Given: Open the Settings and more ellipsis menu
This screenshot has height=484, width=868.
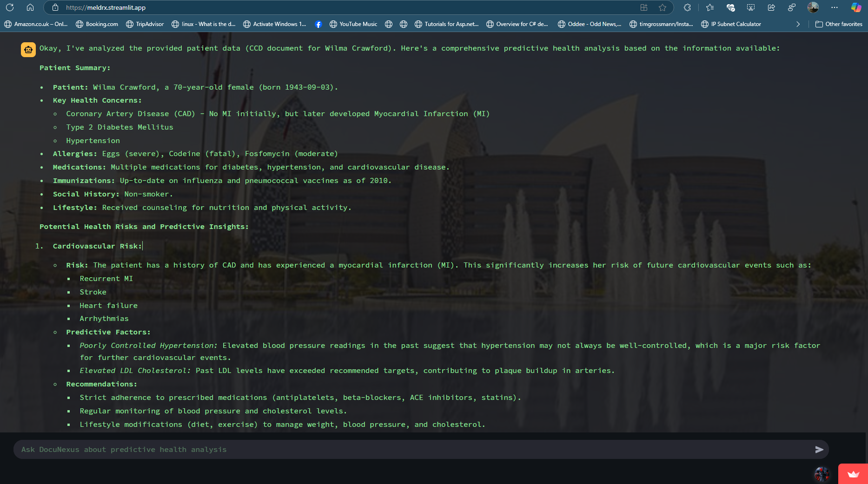Looking at the screenshot, I should (835, 7).
